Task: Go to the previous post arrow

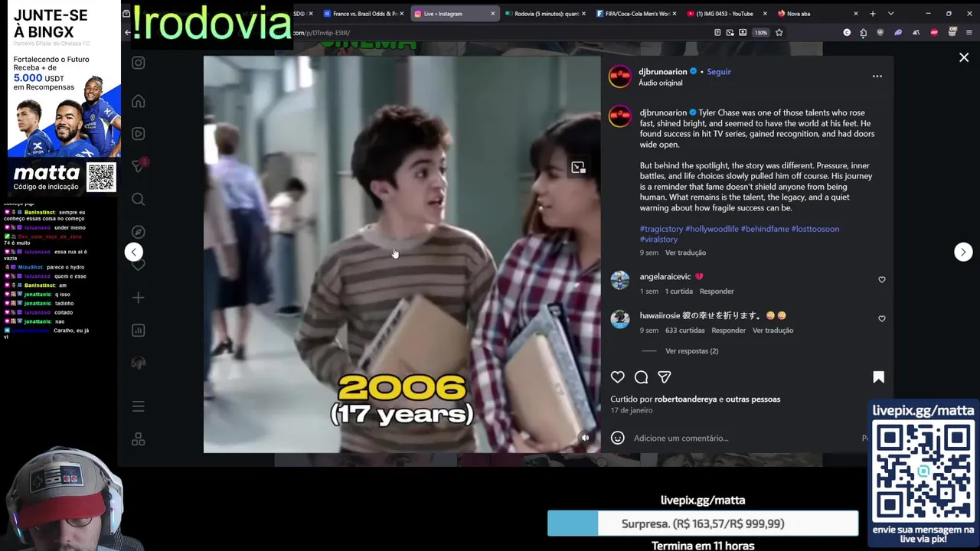Action: tap(133, 252)
